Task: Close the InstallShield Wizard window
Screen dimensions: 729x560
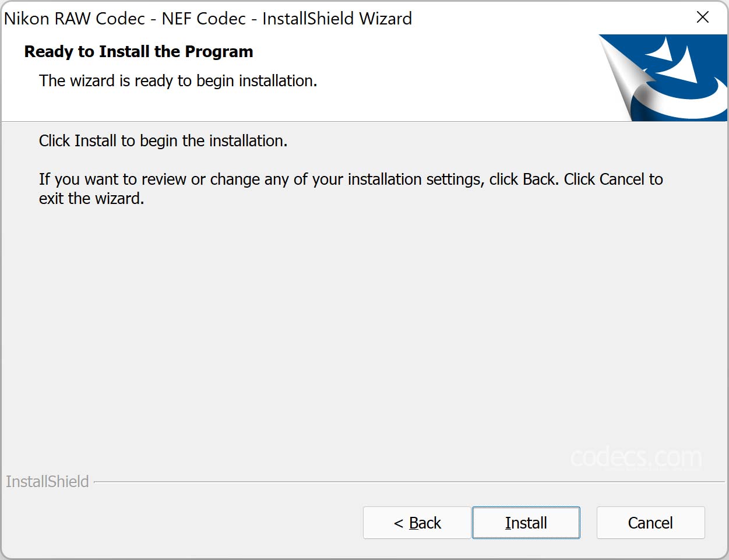Action: pyautogui.click(x=703, y=17)
